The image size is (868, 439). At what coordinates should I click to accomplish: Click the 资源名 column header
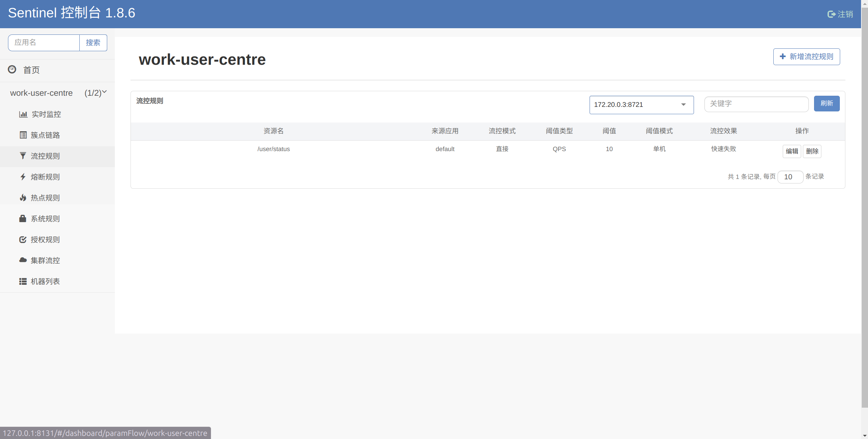pyautogui.click(x=274, y=131)
